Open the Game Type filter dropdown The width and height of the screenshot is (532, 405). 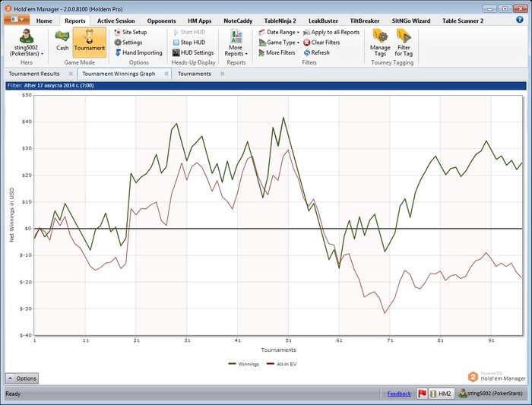279,43
